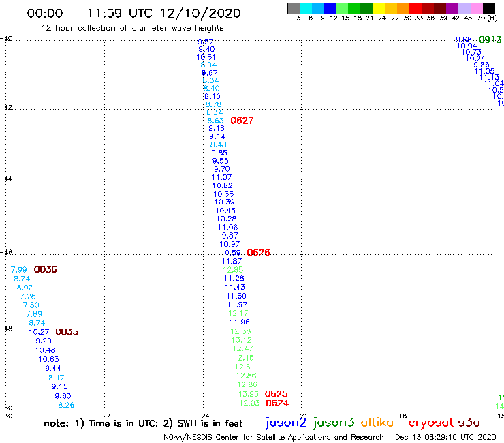Click the 7.99 wave height value
The image size is (504, 443).
(x=18, y=270)
